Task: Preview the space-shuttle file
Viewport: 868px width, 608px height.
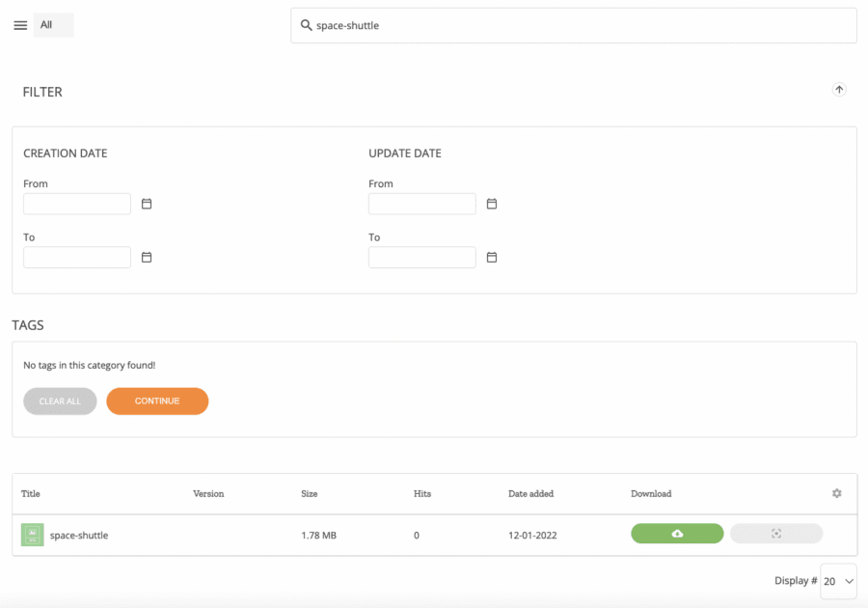Action: [x=776, y=534]
